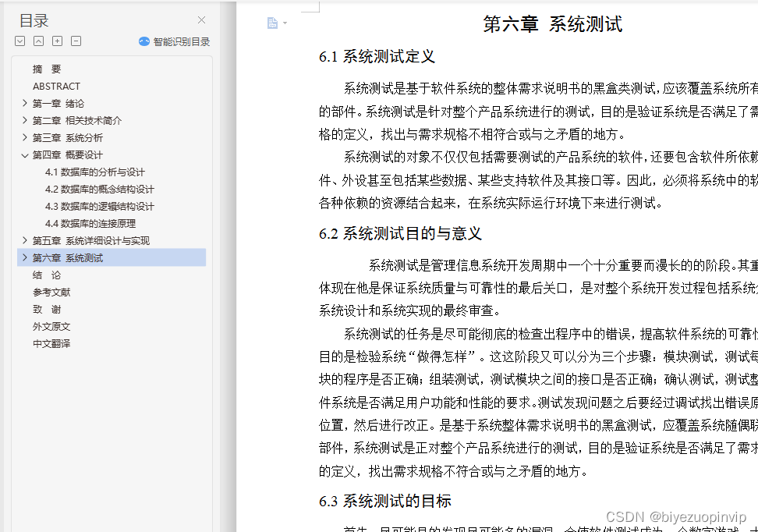This screenshot has height=532, width=758.
Task: Jump to 4.3 数据库的逻辑结构设计
Action: point(100,207)
